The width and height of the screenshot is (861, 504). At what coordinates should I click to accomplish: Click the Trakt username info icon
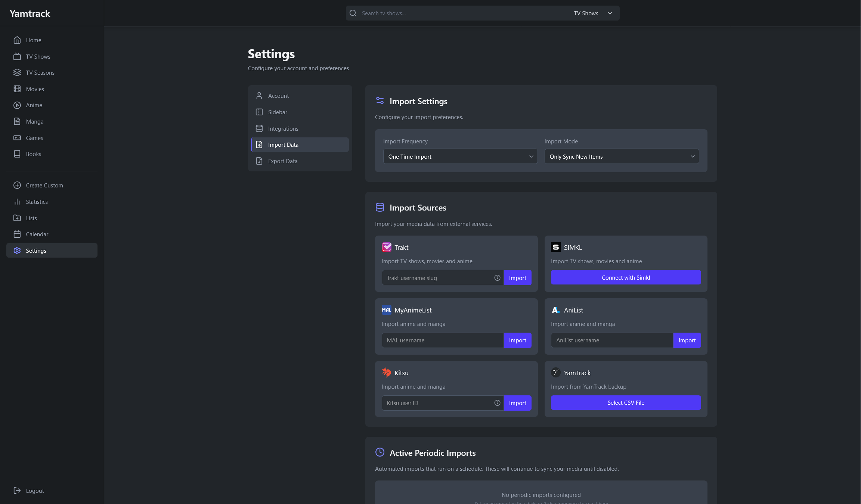(497, 278)
